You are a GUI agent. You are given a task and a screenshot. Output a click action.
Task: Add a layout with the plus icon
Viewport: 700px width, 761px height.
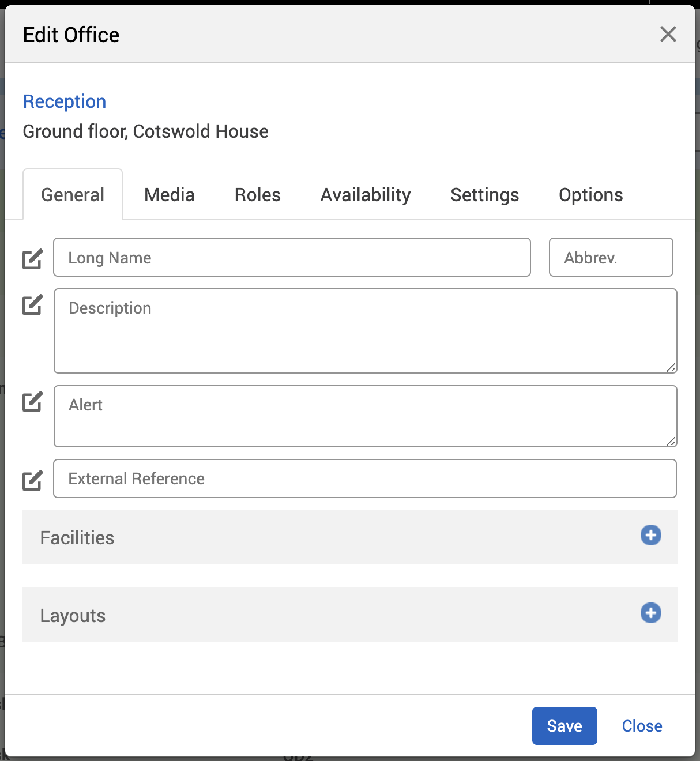[650, 613]
